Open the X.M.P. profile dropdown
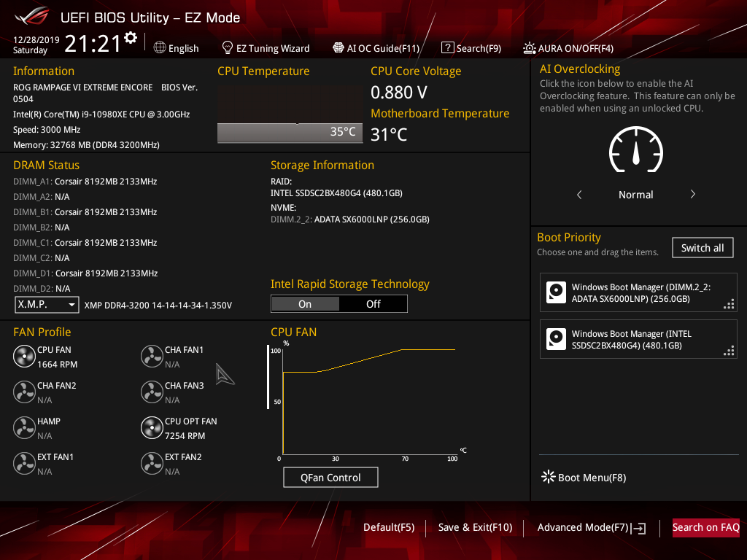Viewport: 747px width, 560px height. tap(47, 304)
